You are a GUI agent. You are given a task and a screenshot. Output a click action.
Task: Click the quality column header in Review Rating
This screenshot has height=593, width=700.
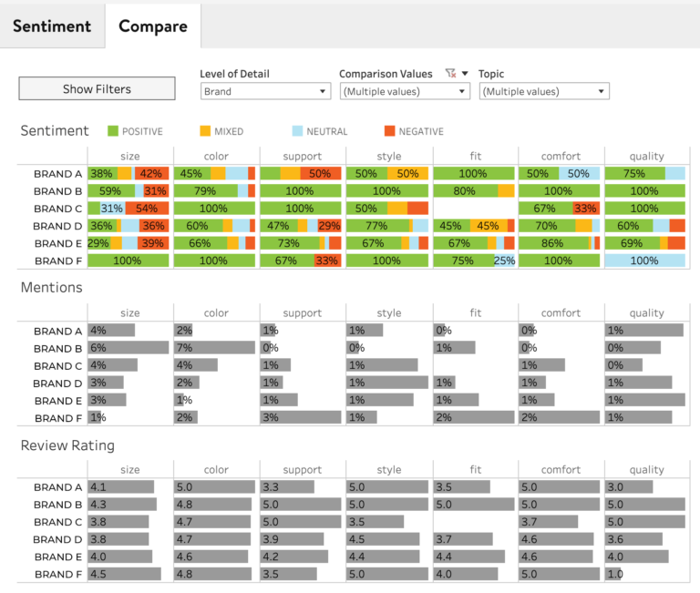pyautogui.click(x=646, y=470)
